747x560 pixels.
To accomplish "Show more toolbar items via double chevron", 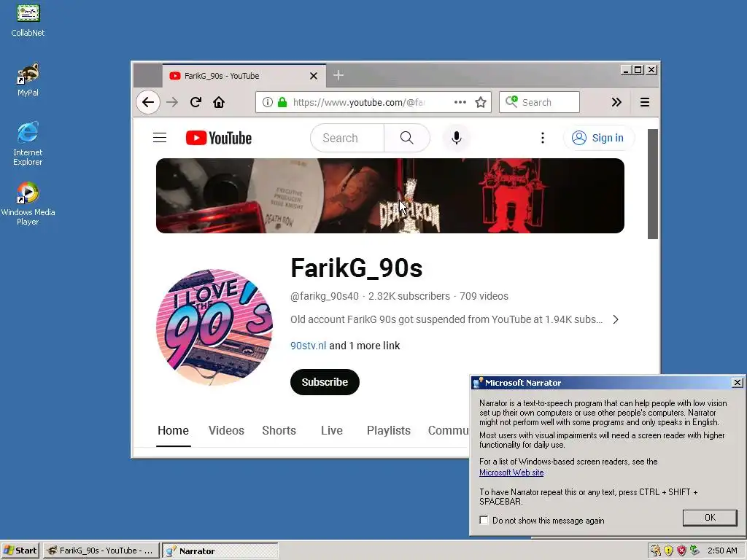I will (x=616, y=102).
